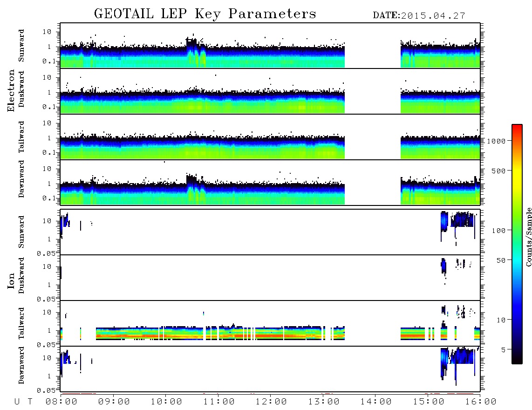Image resolution: width=532 pixels, height=410 pixels.
Task: Select the Electron Duskward panel label
Action: tap(21, 89)
